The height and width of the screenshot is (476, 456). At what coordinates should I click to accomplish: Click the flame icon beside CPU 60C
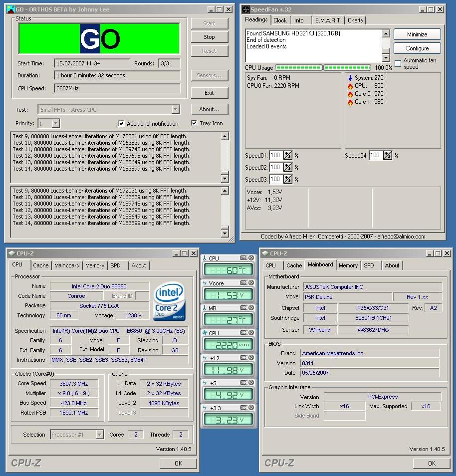point(350,86)
